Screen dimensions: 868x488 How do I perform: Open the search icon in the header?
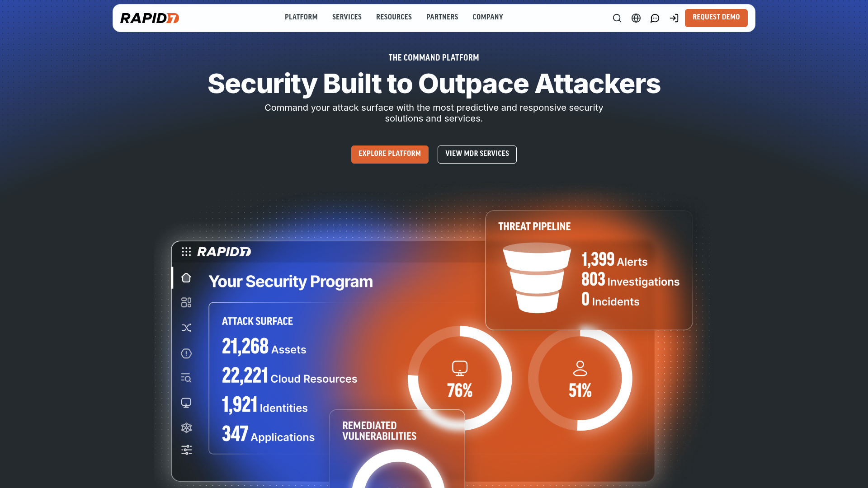617,18
